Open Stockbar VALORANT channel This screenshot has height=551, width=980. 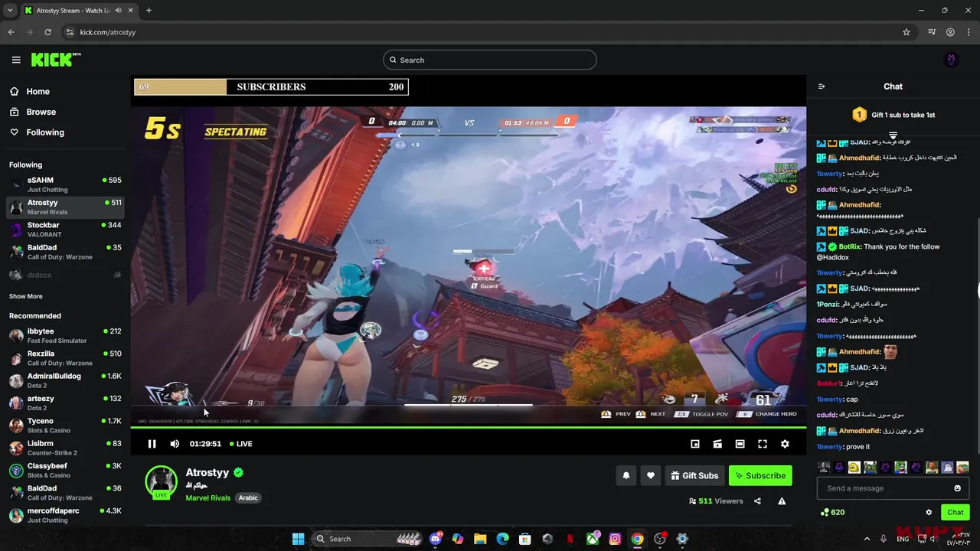pos(65,230)
